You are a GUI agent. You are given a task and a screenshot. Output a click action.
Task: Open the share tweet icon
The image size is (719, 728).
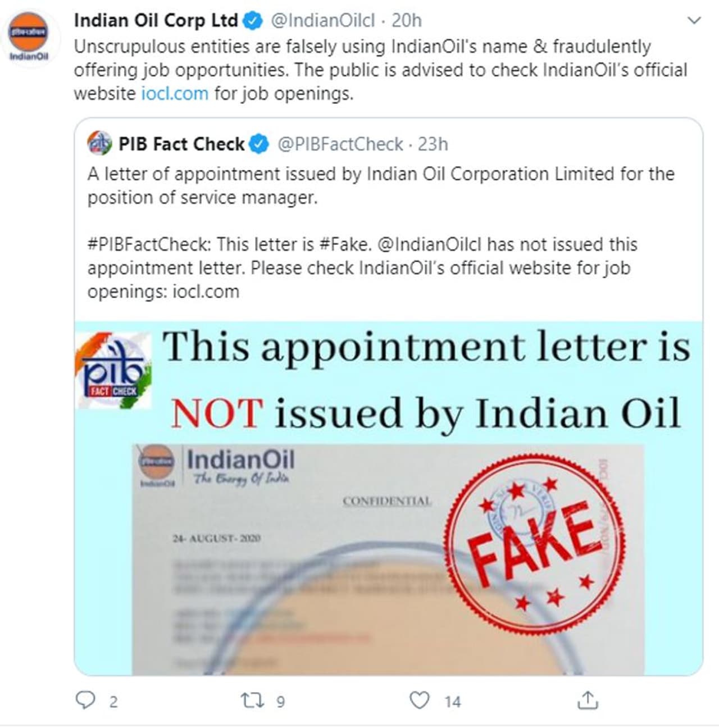(588, 700)
